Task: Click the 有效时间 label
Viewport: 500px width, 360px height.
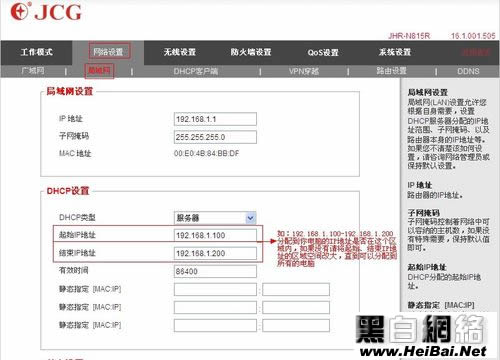Action: coord(74,270)
